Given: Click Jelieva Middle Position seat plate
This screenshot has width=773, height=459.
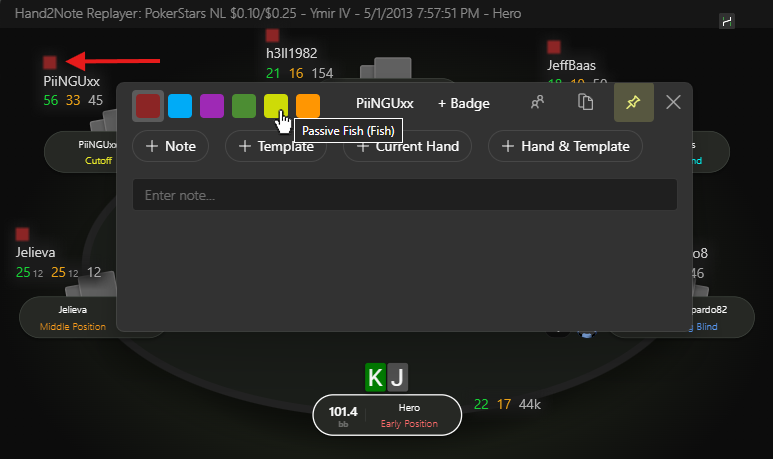Looking at the screenshot, I should pyautogui.click(x=69, y=317).
